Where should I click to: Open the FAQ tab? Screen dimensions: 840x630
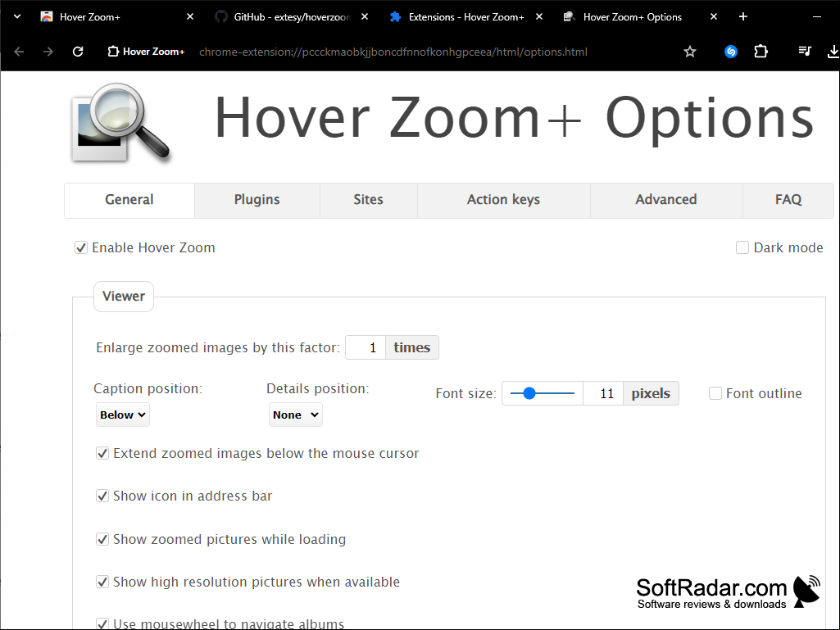tap(788, 200)
